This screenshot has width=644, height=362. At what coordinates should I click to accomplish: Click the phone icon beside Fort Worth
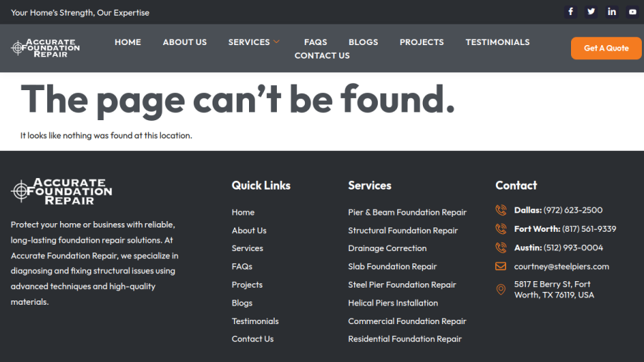501,229
